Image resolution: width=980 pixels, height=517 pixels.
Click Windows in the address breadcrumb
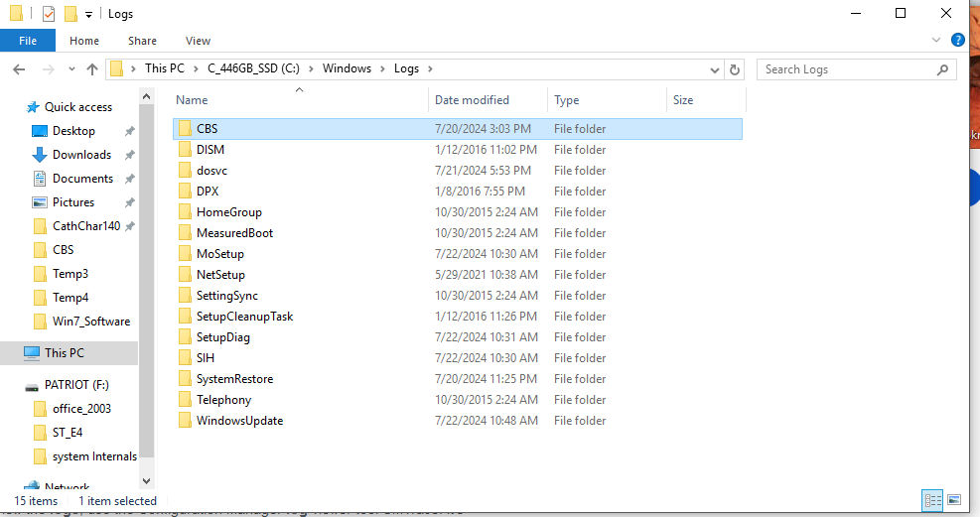click(347, 68)
